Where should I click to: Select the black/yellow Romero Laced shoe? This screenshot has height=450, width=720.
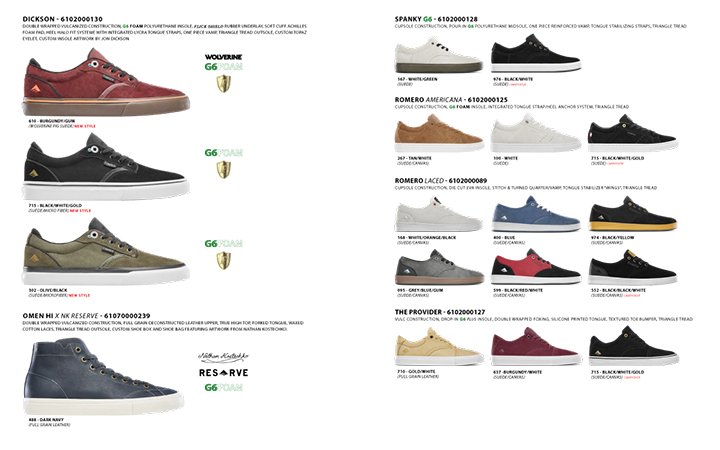[633, 214]
